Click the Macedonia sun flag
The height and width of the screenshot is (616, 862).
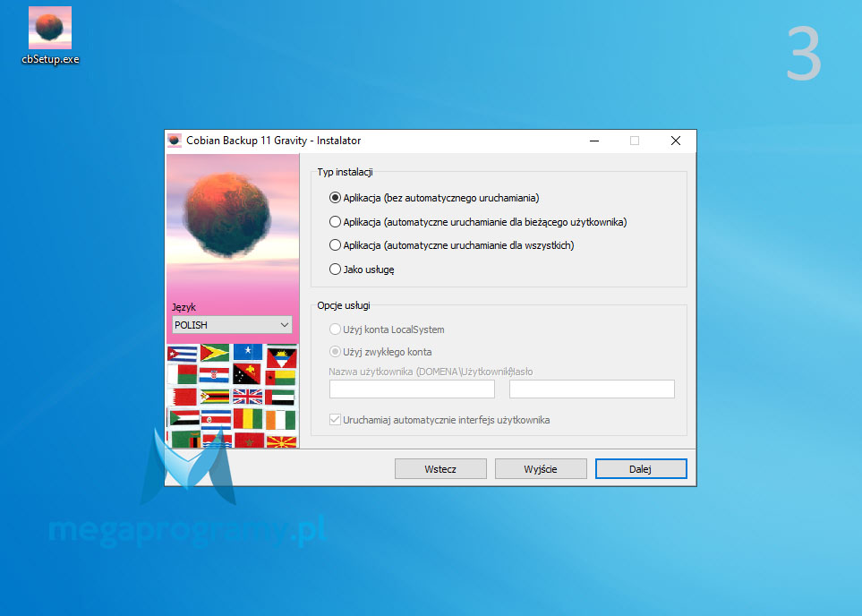pos(282,441)
